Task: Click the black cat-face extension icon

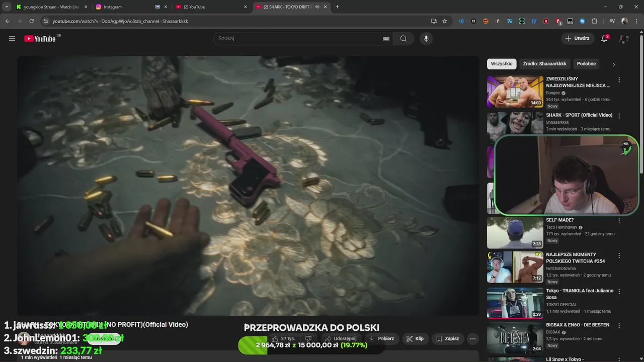Action: pos(473,21)
